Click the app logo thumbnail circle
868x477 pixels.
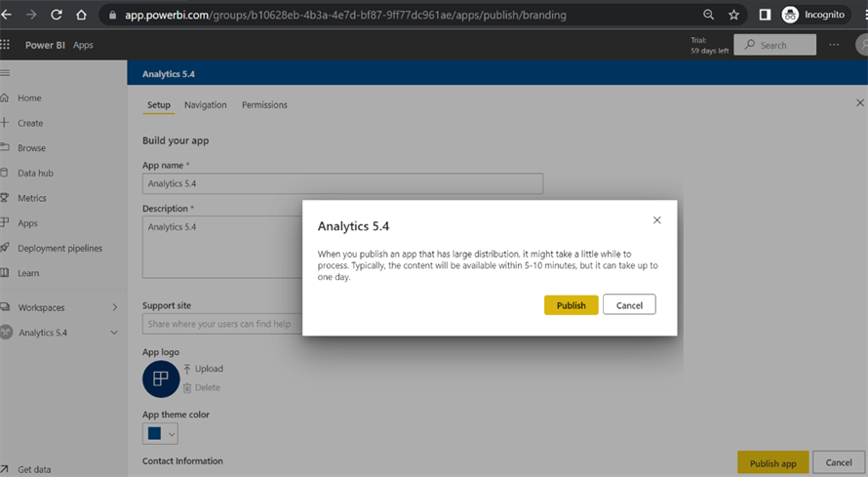tap(161, 379)
